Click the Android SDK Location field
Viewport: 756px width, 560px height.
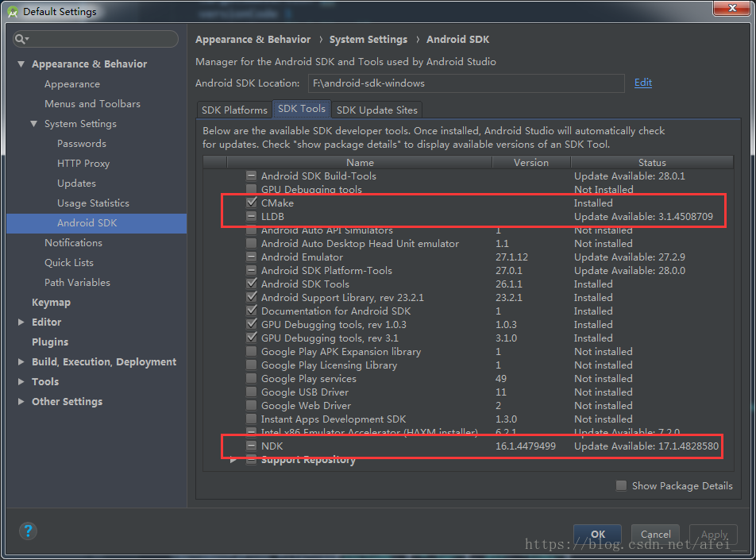[466, 83]
